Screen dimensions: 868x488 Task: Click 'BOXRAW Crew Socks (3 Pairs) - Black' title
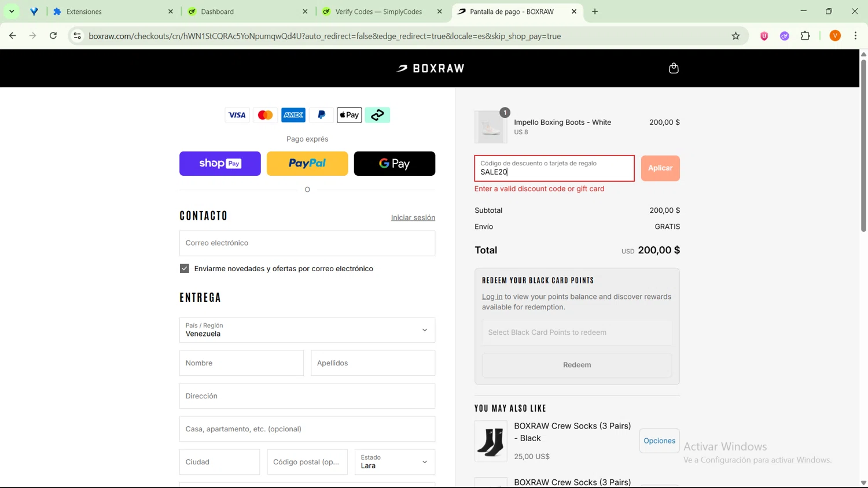(572, 432)
